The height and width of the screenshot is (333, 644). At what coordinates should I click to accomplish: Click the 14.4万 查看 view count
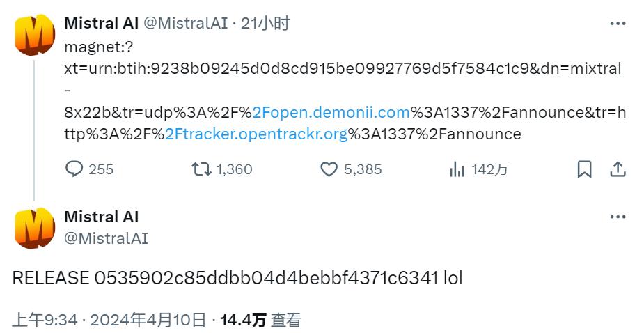pyautogui.click(x=261, y=320)
